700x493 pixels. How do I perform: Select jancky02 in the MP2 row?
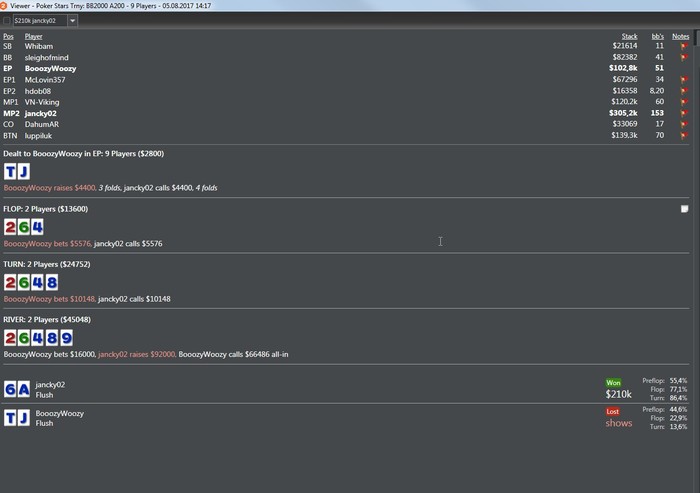click(x=41, y=113)
